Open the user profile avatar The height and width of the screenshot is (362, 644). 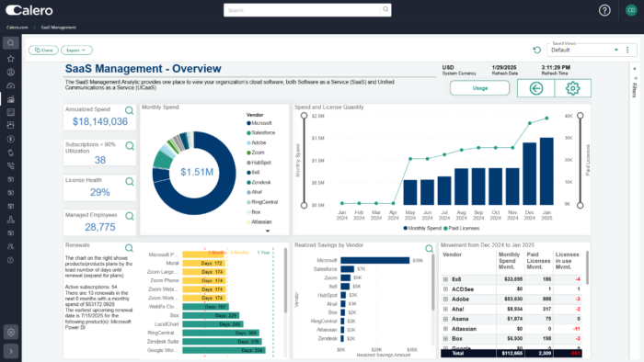pyautogui.click(x=631, y=10)
